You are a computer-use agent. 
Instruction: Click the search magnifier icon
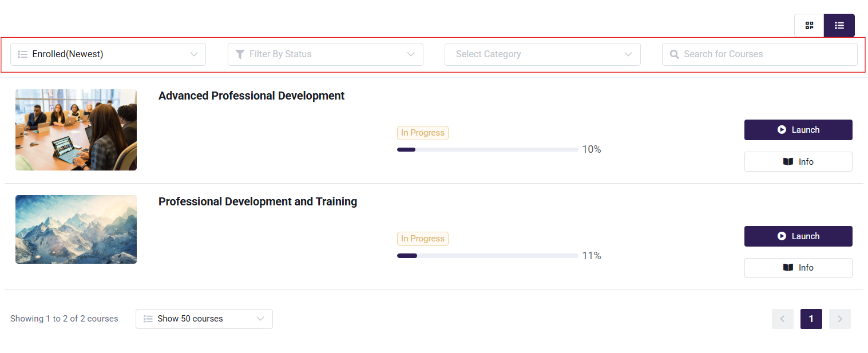pos(674,54)
